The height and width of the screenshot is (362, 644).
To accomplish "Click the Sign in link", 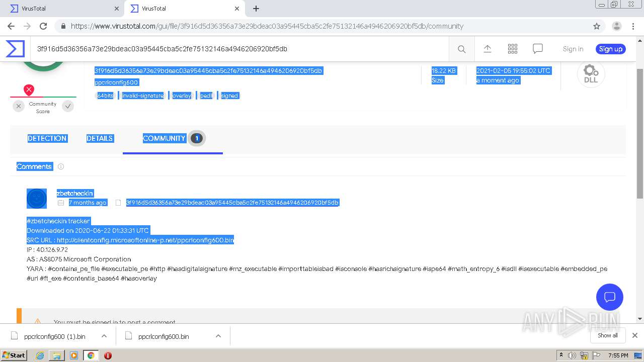I will click(x=573, y=49).
